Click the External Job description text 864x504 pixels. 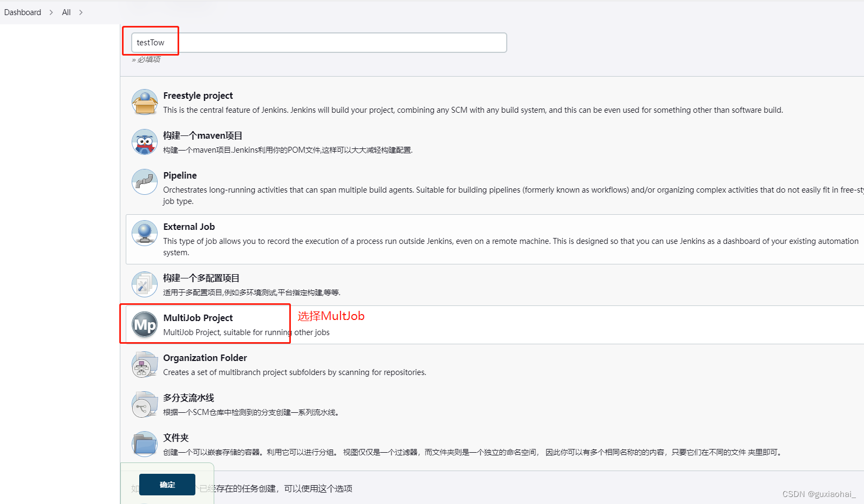511,247
